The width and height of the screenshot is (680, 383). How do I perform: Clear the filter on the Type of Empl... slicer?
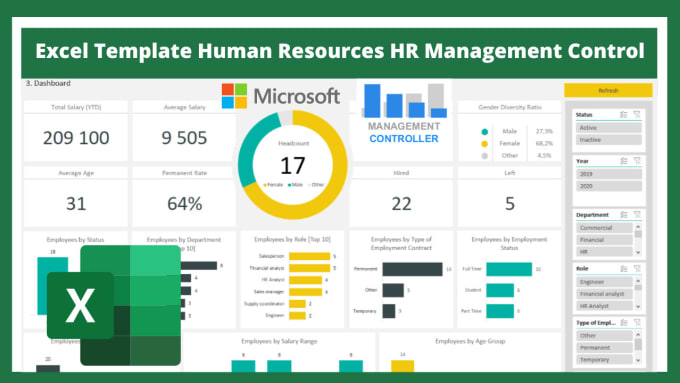click(x=637, y=322)
